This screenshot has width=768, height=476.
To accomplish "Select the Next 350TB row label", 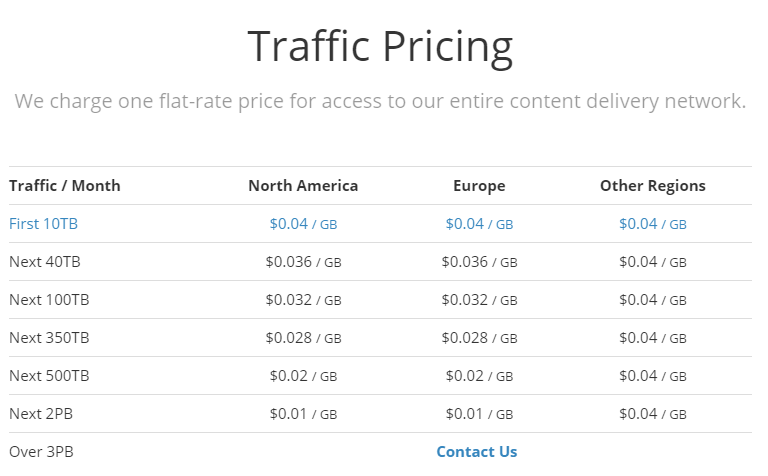I will pos(49,338).
